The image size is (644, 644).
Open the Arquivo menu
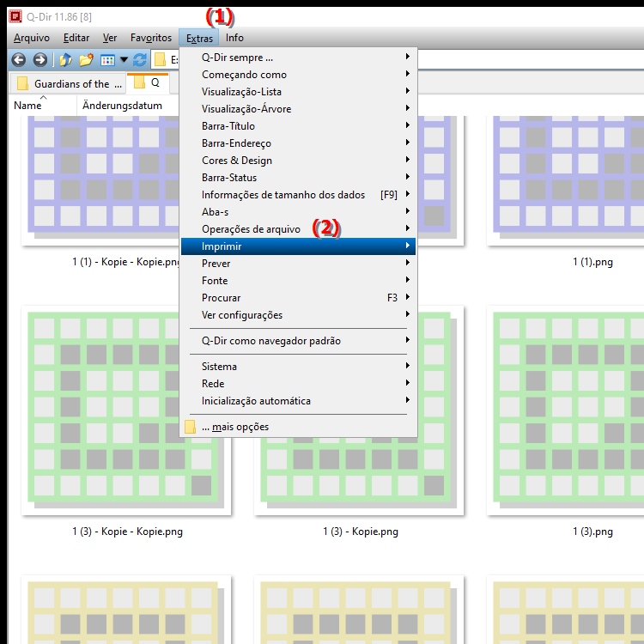tap(32, 38)
